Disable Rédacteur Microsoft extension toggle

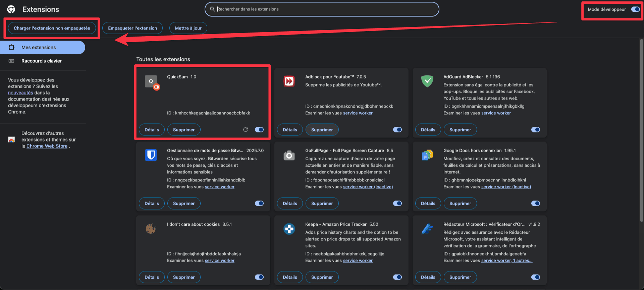[x=536, y=277]
